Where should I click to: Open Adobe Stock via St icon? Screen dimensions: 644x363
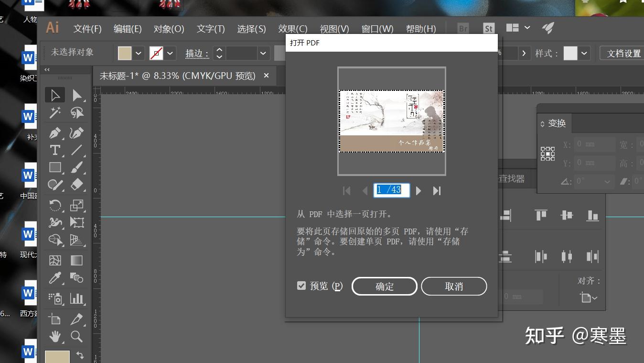[488, 29]
